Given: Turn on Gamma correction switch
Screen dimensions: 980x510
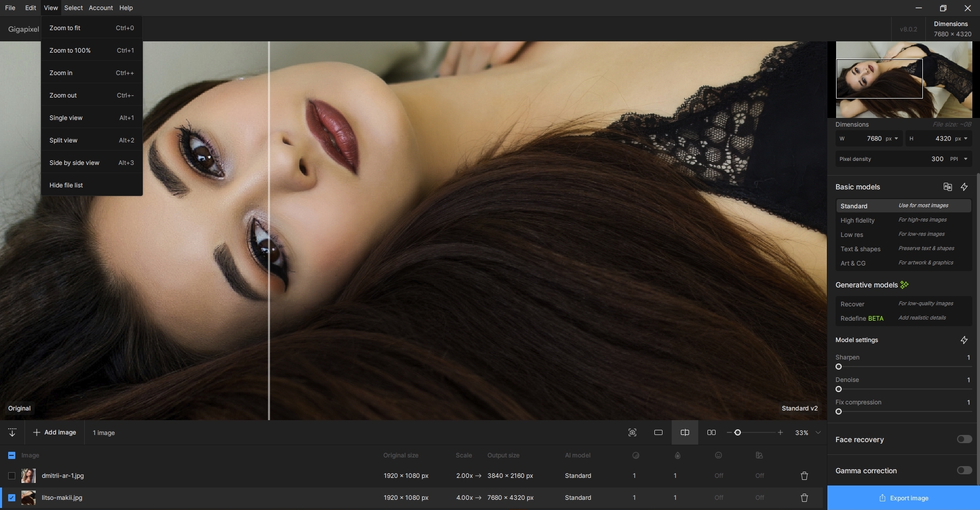Looking at the screenshot, I should pos(964,471).
